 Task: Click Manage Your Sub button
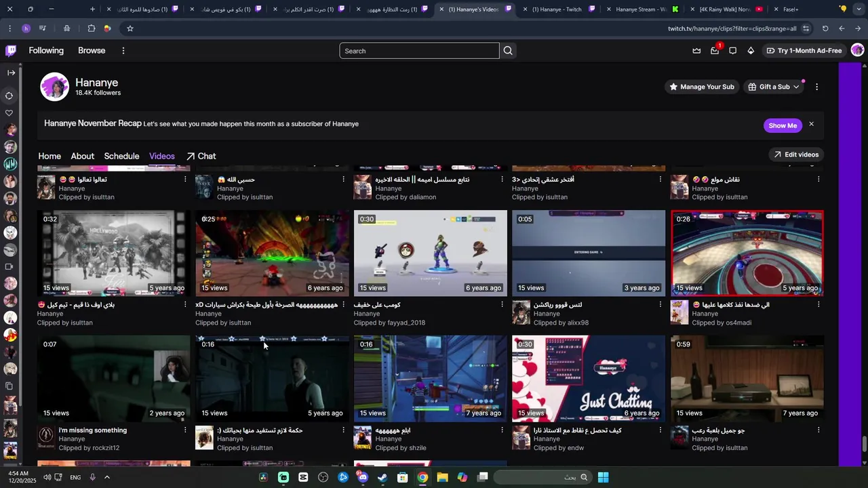(701, 87)
